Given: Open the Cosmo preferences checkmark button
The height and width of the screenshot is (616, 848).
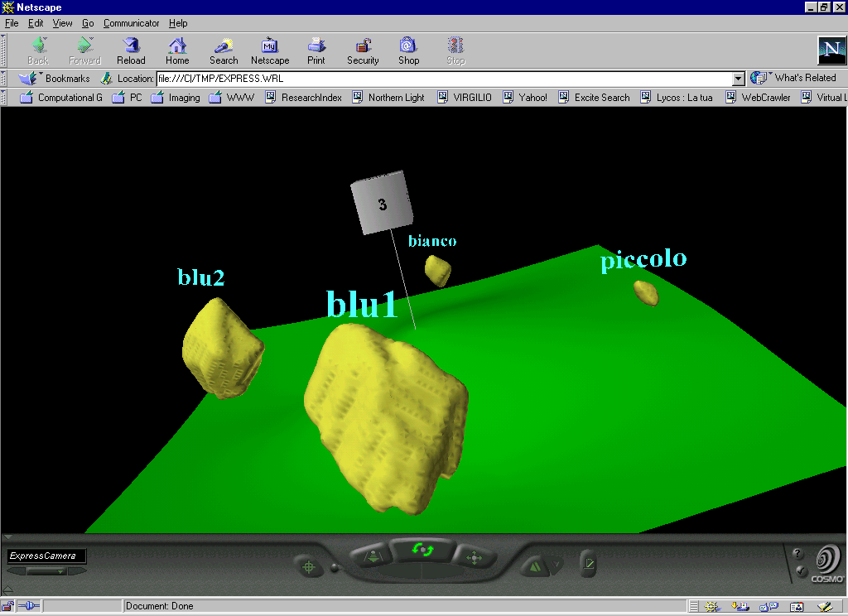Looking at the screenshot, I should click(x=589, y=565).
